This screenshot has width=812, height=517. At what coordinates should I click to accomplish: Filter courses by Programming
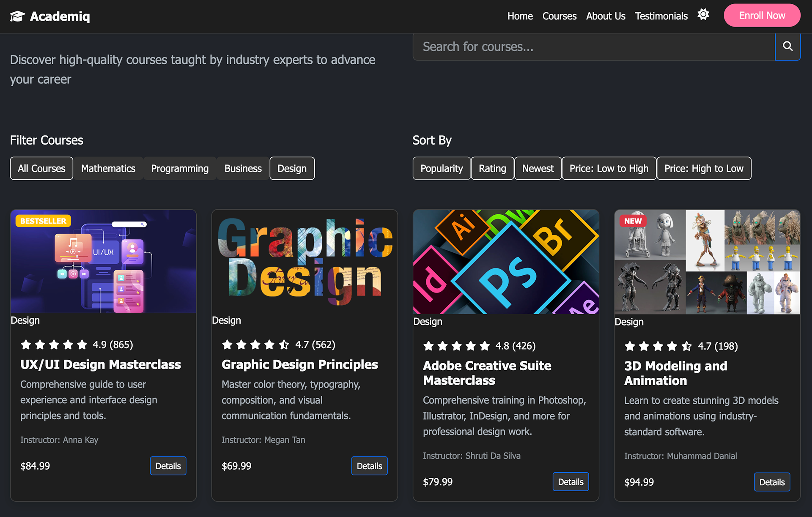point(180,168)
